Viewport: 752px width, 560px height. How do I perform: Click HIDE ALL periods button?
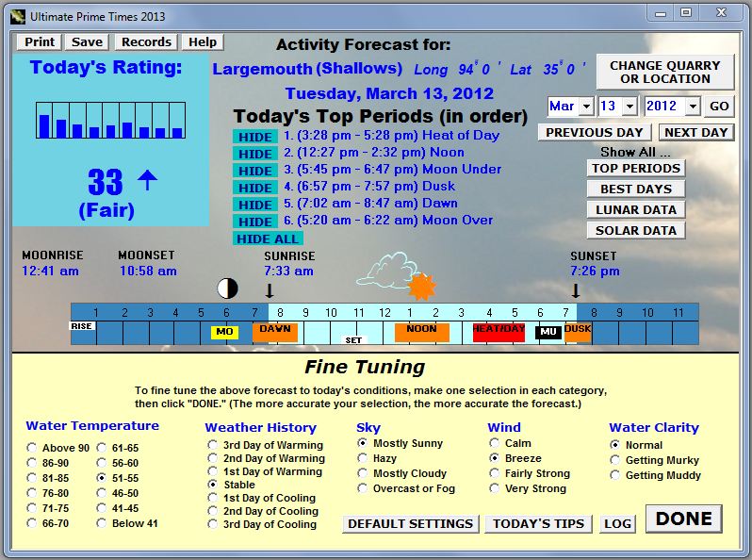click(x=267, y=239)
